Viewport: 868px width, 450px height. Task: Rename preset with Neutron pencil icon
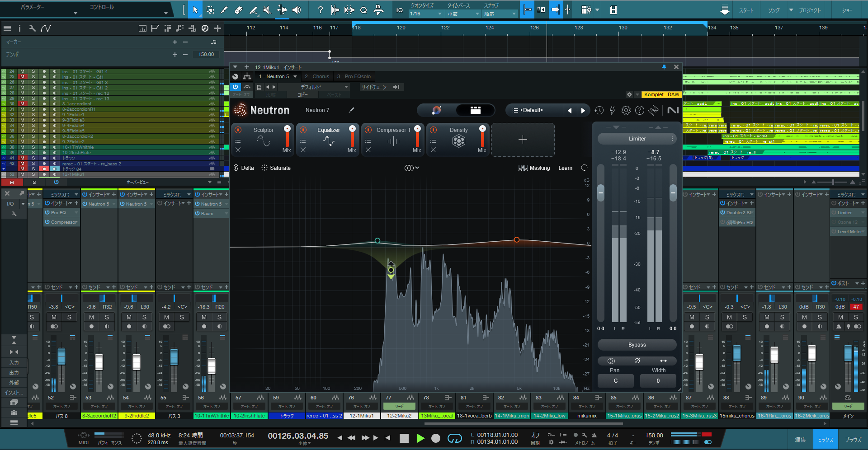coord(351,110)
